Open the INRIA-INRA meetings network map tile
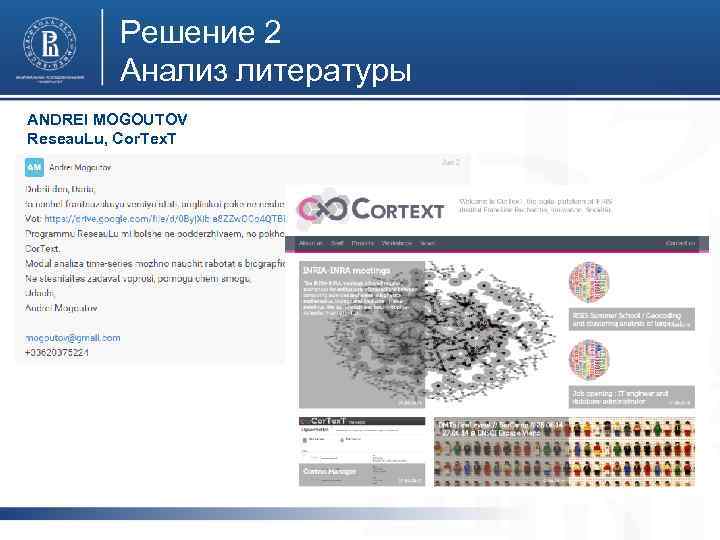 point(427,334)
